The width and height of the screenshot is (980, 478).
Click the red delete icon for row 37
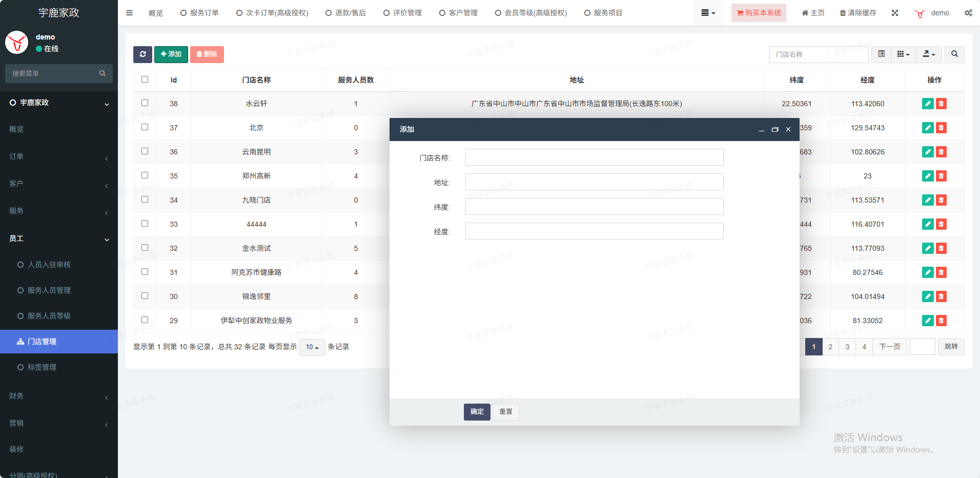point(941,128)
